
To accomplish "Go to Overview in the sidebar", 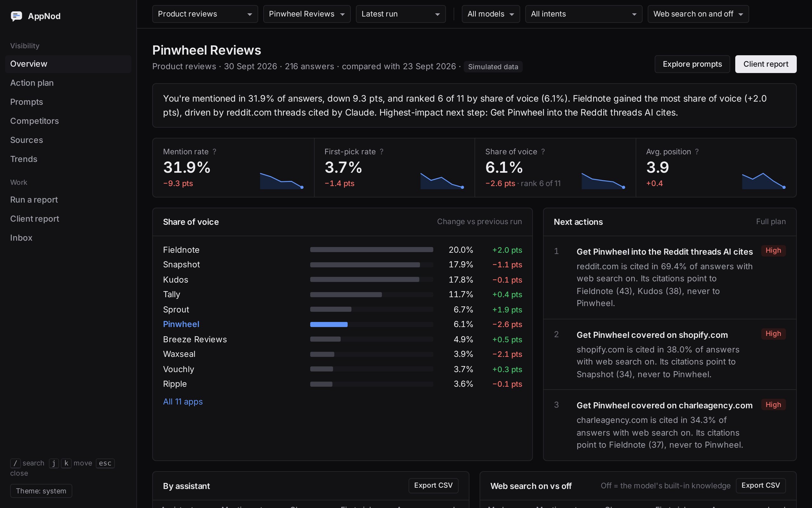I will [x=68, y=64].
